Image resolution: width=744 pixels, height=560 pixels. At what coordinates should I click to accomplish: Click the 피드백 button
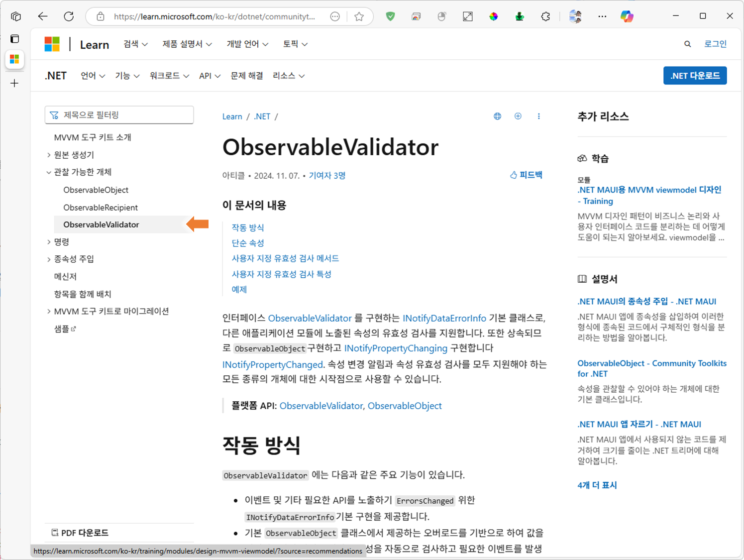pyautogui.click(x=526, y=175)
